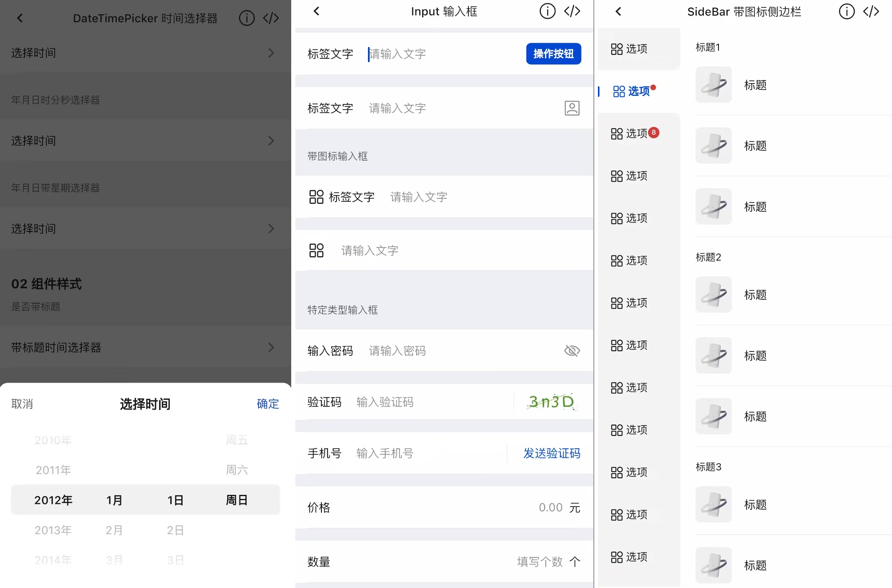Expand 带标题时间选择器 row chevron
Screen dimensions: 892x588
271,347
